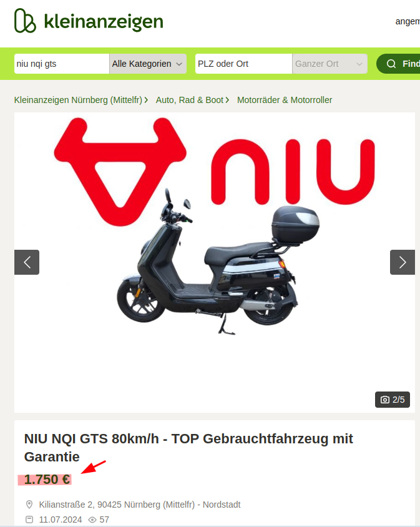The width and height of the screenshot is (420, 527).
Task: Click the NIU scooter main image
Action: tap(214, 262)
